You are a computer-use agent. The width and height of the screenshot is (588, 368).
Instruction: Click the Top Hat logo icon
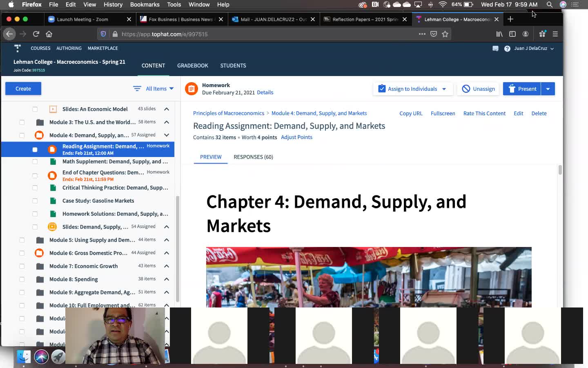tap(17, 48)
